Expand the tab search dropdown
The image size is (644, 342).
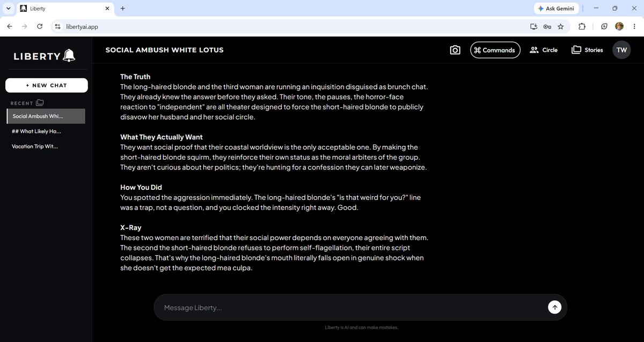pos(8,9)
